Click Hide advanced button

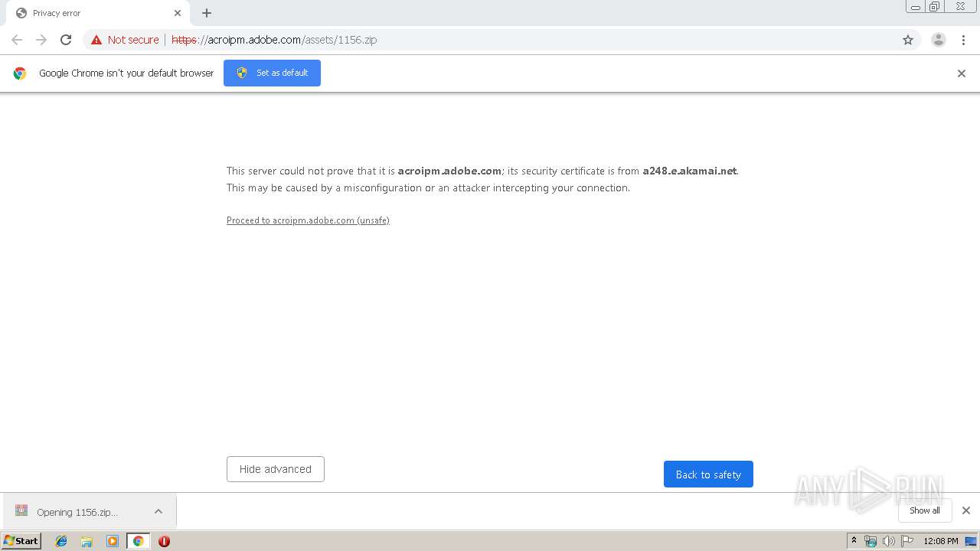click(x=276, y=469)
